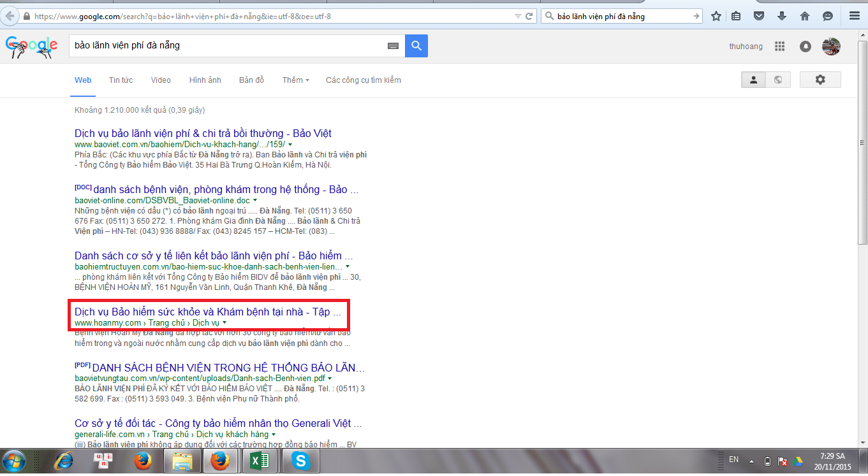Open the Firefox hamburger menu
This screenshot has height=476, width=868.
click(x=854, y=16)
